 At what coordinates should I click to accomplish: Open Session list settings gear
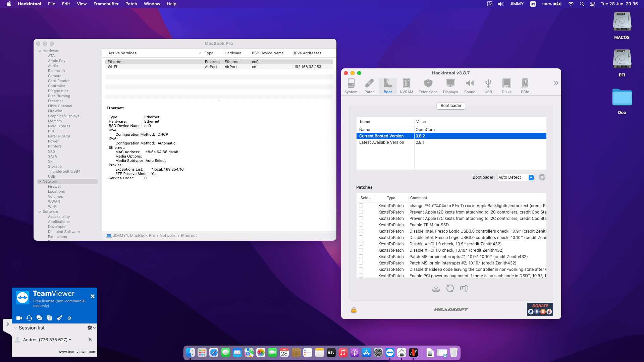[x=90, y=328]
